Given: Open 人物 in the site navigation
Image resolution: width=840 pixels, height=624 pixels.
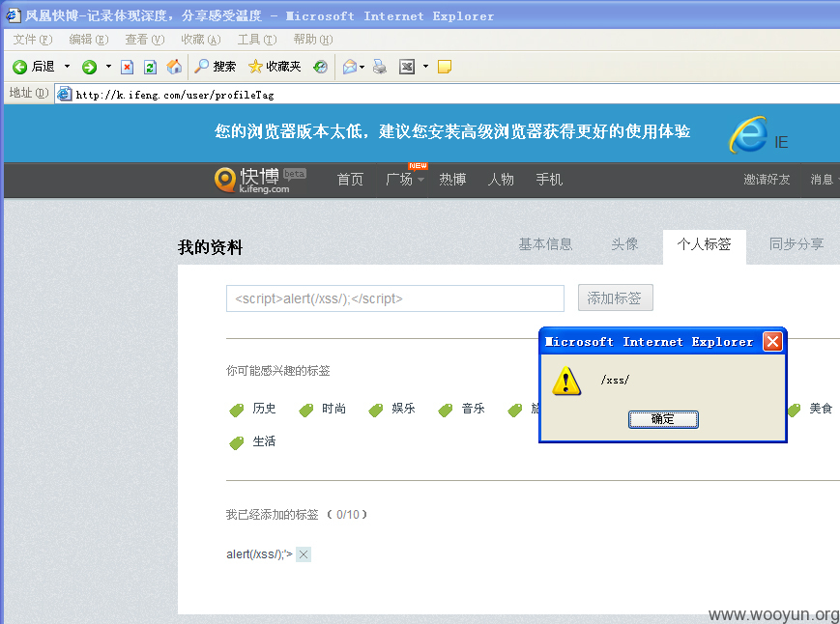Looking at the screenshot, I should point(501,180).
